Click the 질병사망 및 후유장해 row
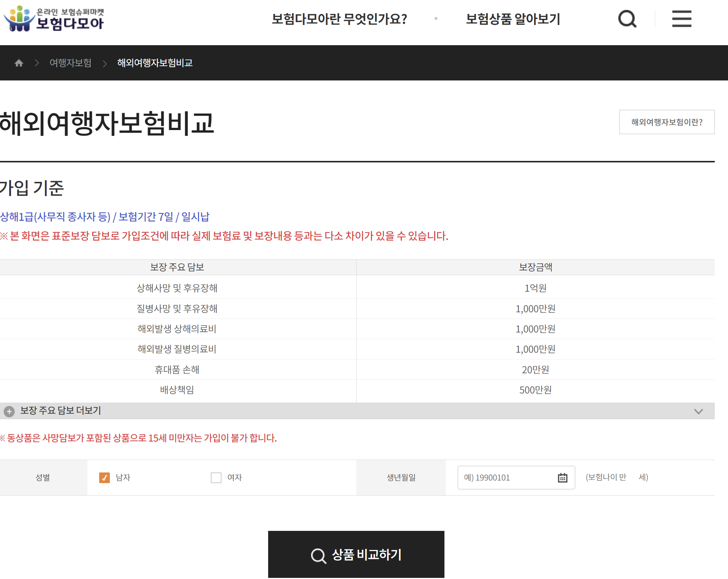Image resolution: width=728 pixels, height=579 pixels. tap(357, 309)
